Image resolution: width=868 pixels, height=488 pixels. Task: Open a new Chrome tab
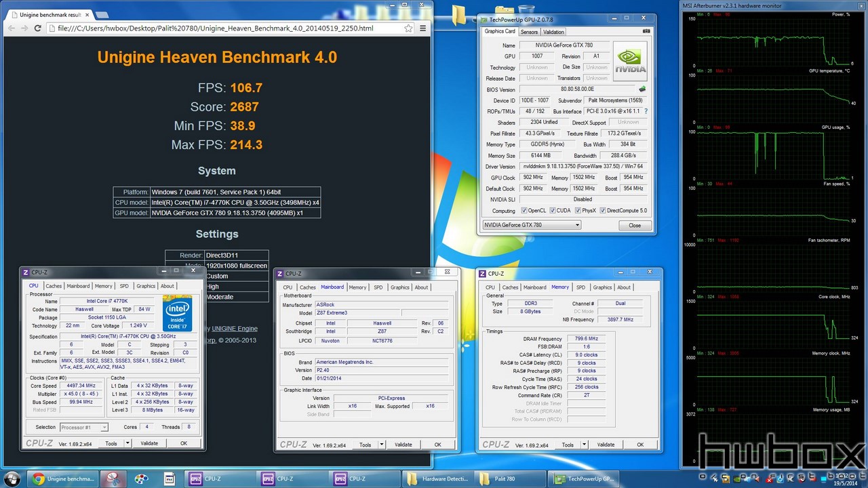point(101,14)
